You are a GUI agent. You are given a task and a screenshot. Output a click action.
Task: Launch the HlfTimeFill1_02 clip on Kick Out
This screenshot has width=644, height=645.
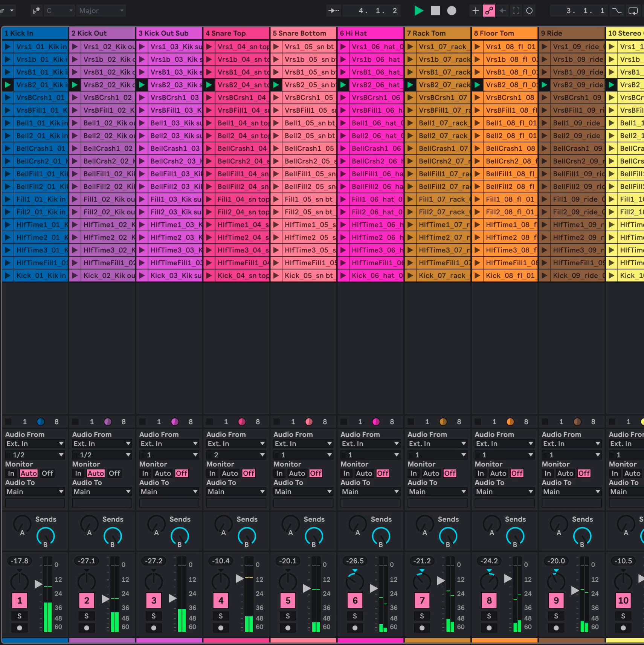point(75,263)
